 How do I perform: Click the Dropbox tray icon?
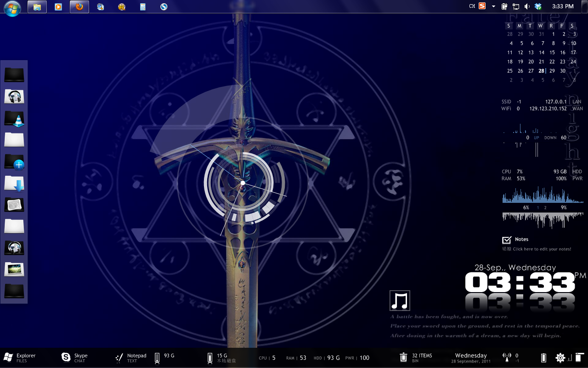[538, 6]
